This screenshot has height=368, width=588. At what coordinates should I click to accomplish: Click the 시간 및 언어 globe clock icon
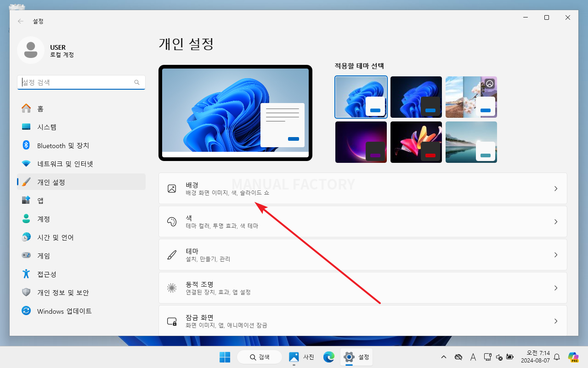pos(26,237)
